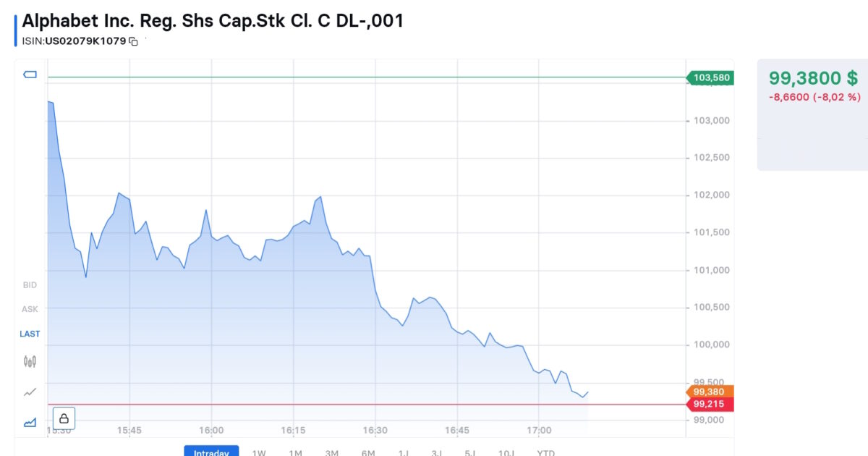Viewport: 868px width, 456px height.
Task: Switch chart to 1M range
Action: [295, 452]
